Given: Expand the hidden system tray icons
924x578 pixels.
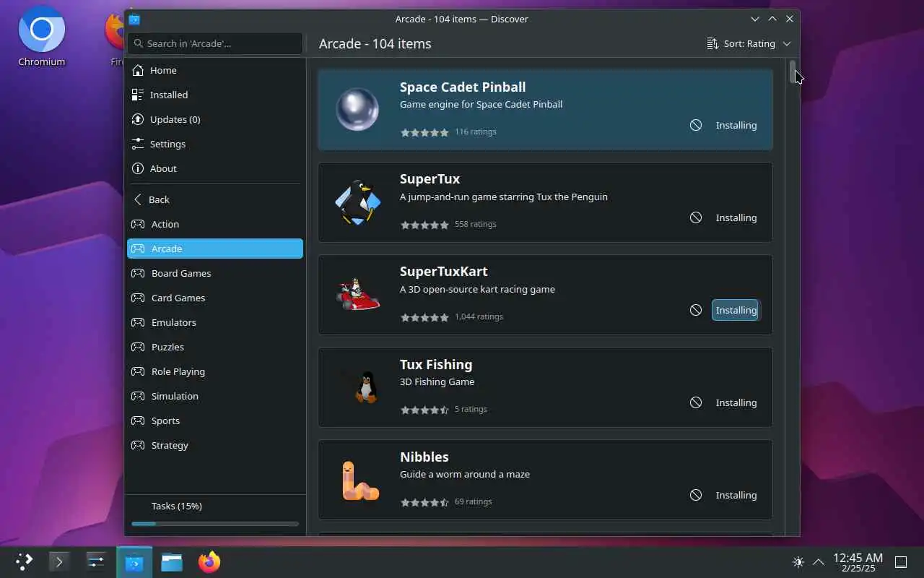Looking at the screenshot, I should pos(819,562).
